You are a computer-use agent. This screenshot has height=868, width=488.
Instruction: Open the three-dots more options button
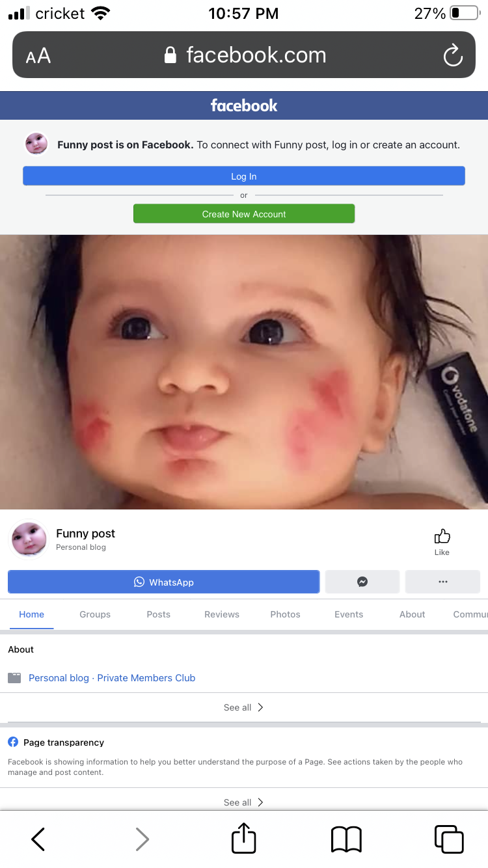[x=442, y=582]
